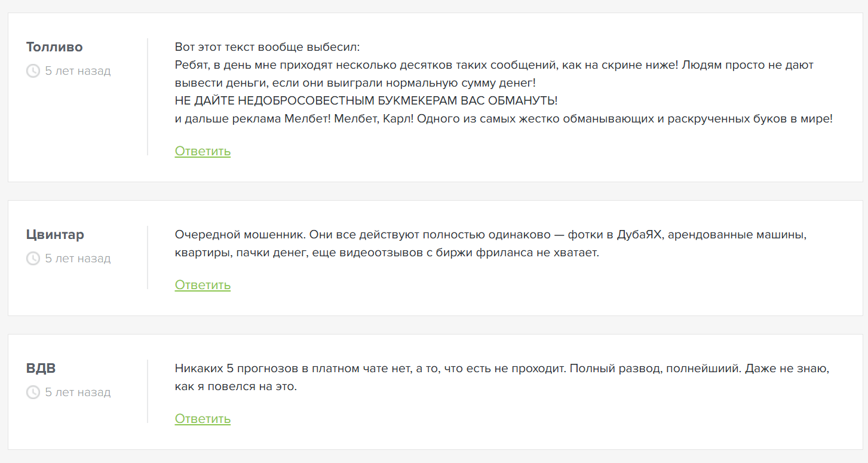Click the '5 лет назад' timestamp of Цвинтар
Screen dimensions: 868x463
pyautogui.click(x=78, y=259)
